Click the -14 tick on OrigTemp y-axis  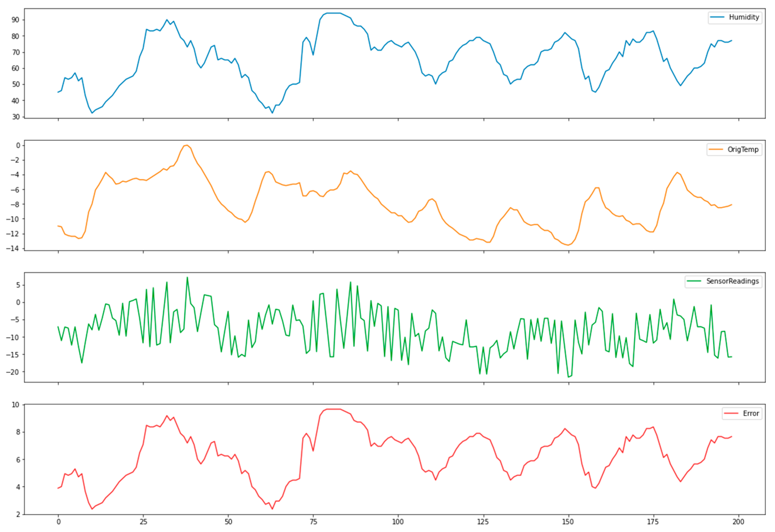pyautogui.click(x=13, y=248)
